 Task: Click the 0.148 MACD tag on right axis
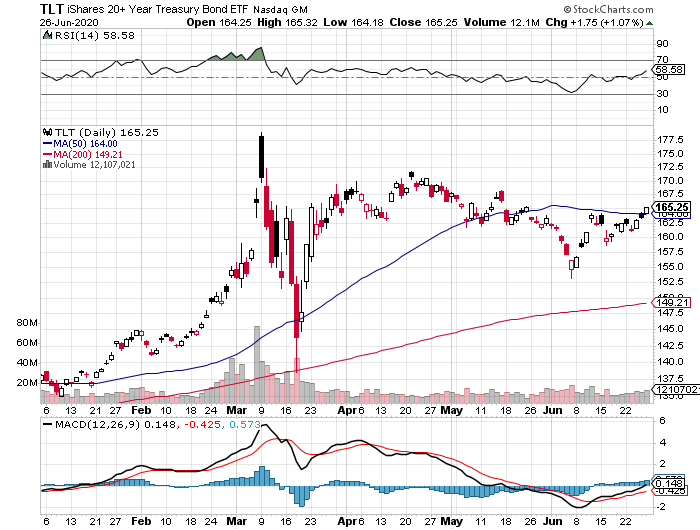pos(668,484)
